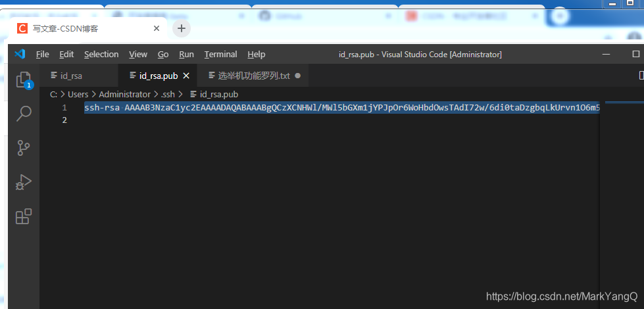
Task: Click line number 2 in the gutter
Action: tap(64, 120)
